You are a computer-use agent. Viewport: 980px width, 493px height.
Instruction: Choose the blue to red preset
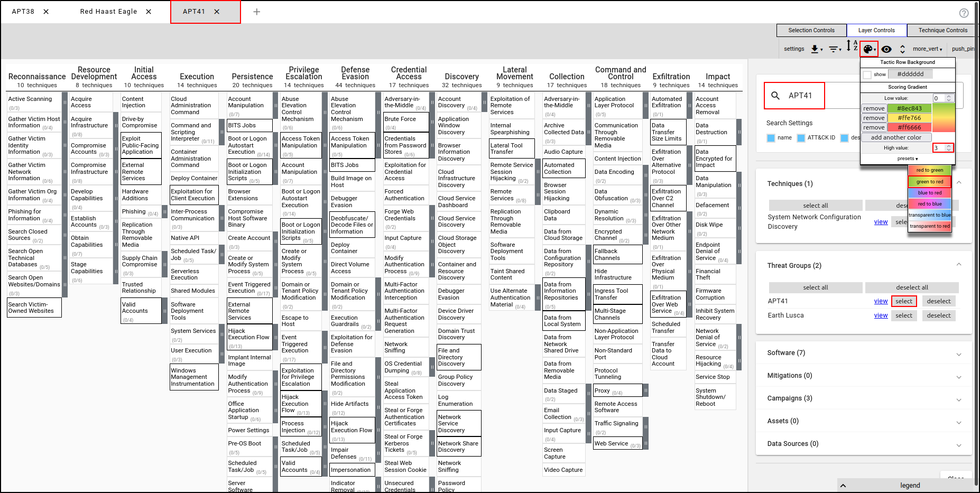(x=930, y=193)
